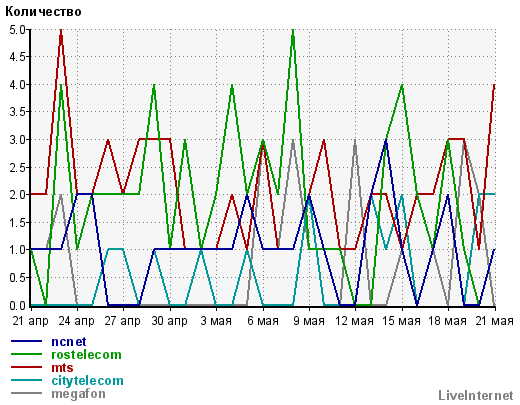Click the LiveInternet label
Viewport: 520px width, 405px height.
(476, 395)
